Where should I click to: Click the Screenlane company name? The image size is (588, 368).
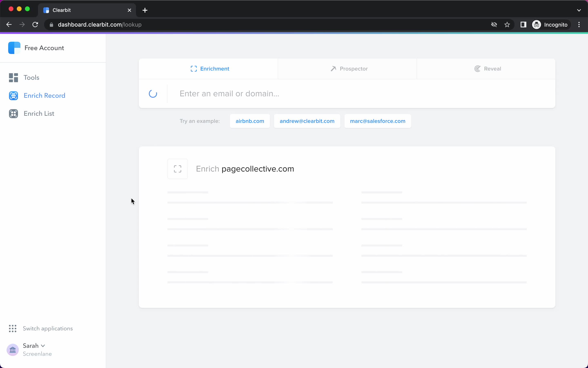pos(37,354)
